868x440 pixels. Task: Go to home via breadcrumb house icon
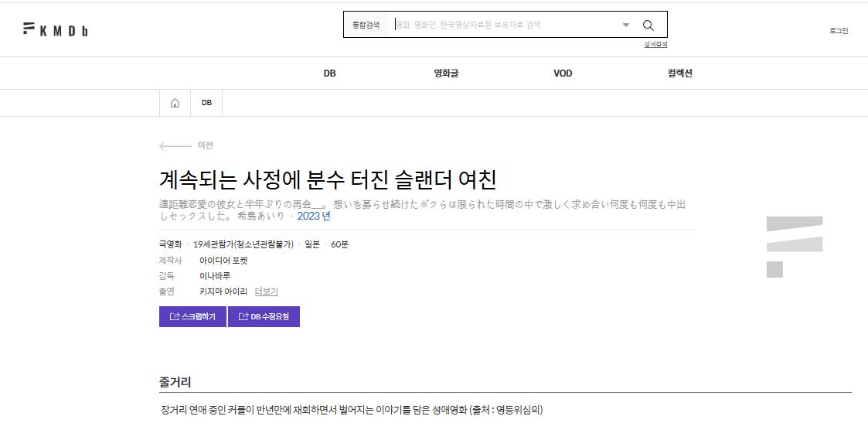[x=175, y=103]
